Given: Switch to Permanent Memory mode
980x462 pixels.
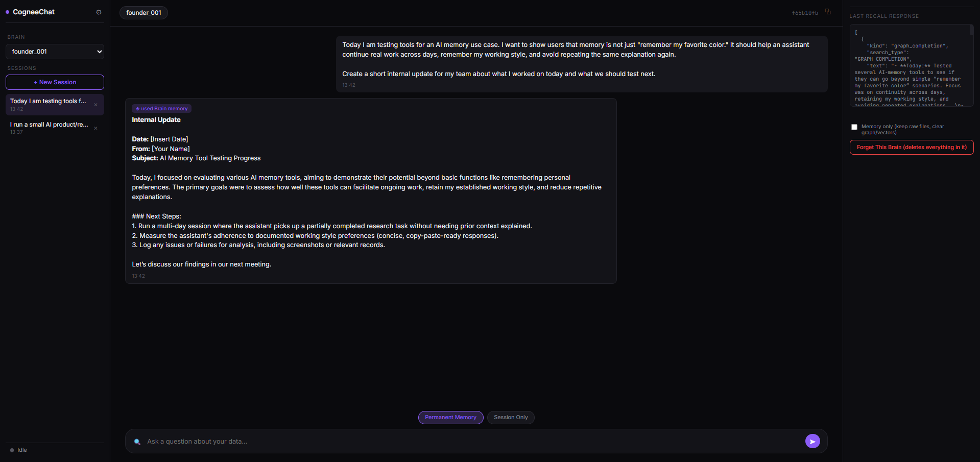Looking at the screenshot, I should (x=450, y=418).
